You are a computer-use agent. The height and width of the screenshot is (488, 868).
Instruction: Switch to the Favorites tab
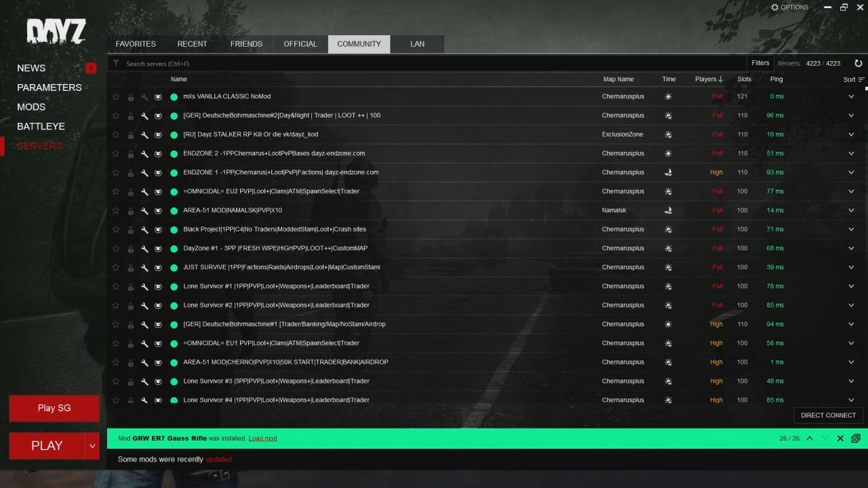tap(136, 44)
